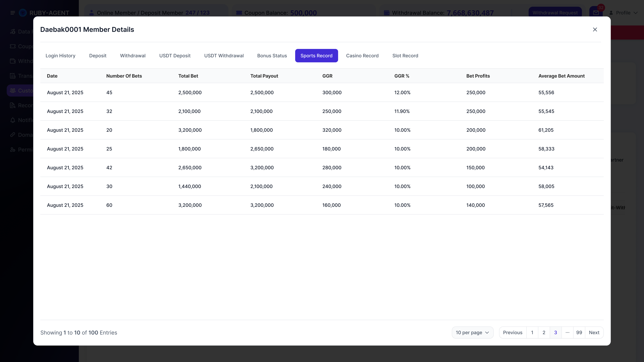Click the 500,000 coupon balance value

tap(303, 13)
